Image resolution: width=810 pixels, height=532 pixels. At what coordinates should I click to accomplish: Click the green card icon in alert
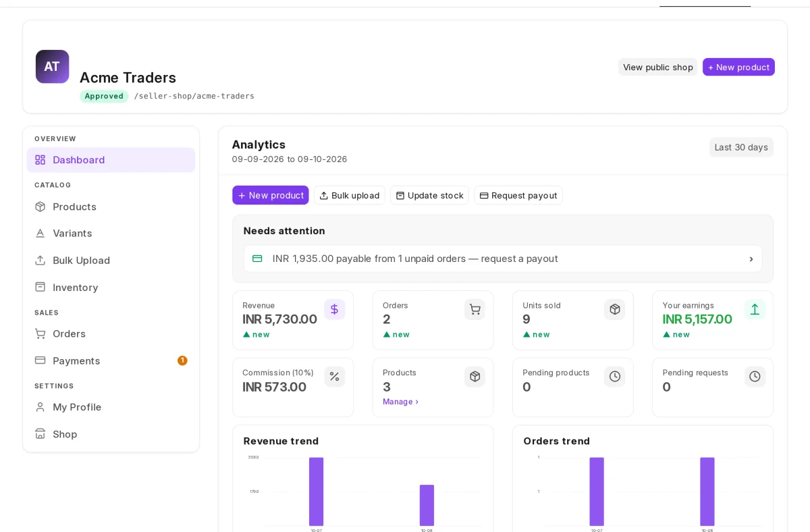[257, 259]
